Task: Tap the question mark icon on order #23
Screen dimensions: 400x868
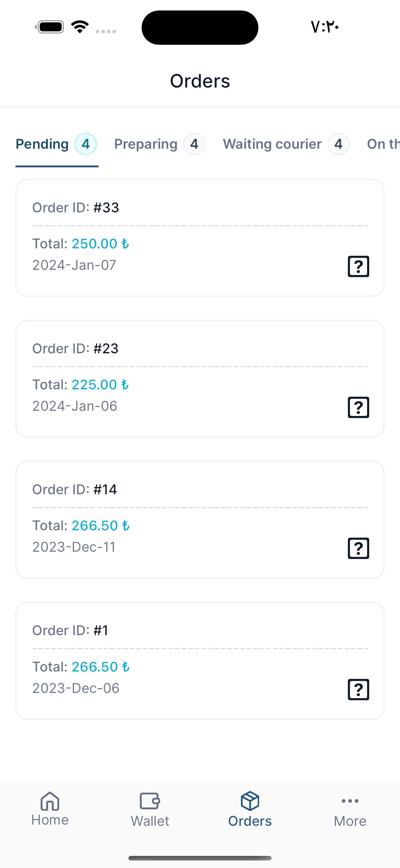Action: [358, 407]
